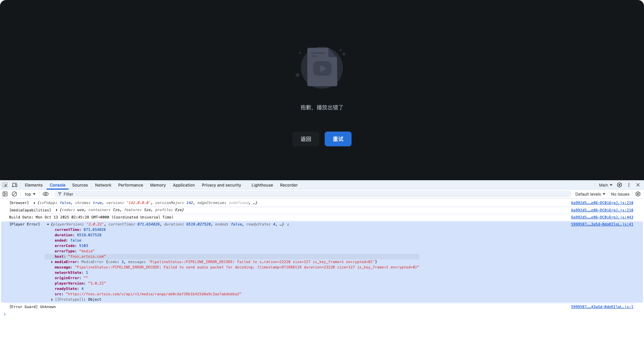The image size is (644, 353).
Task: Create a live expression with eye icon
Action: tap(46, 194)
